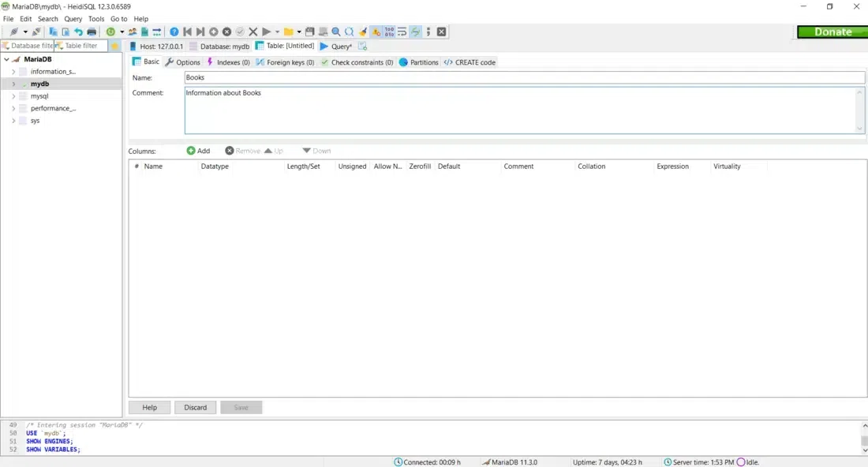Click the green Donate button
The image size is (868, 467).
(x=832, y=32)
